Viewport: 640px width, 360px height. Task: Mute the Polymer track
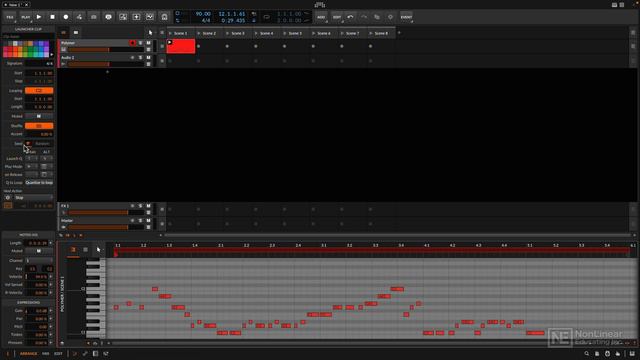[x=148, y=42]
